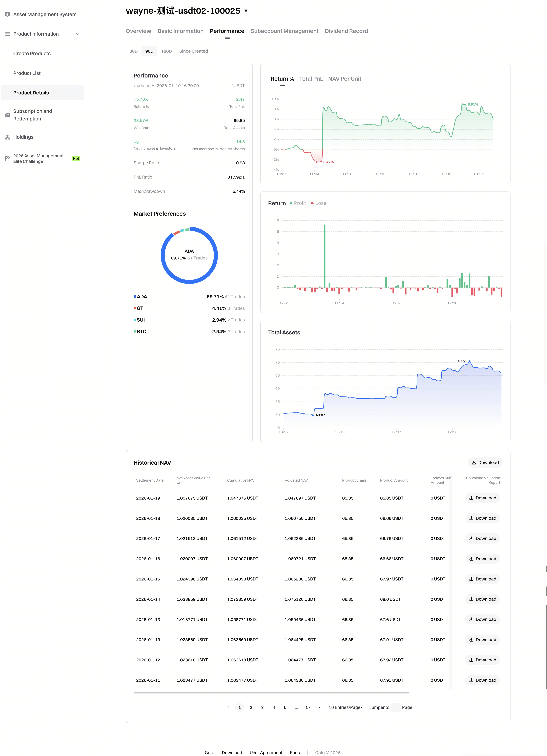This screenshot has height=756, width=547.
Task: Collapse the Product Information menu chevron
Action: point(78,34)
